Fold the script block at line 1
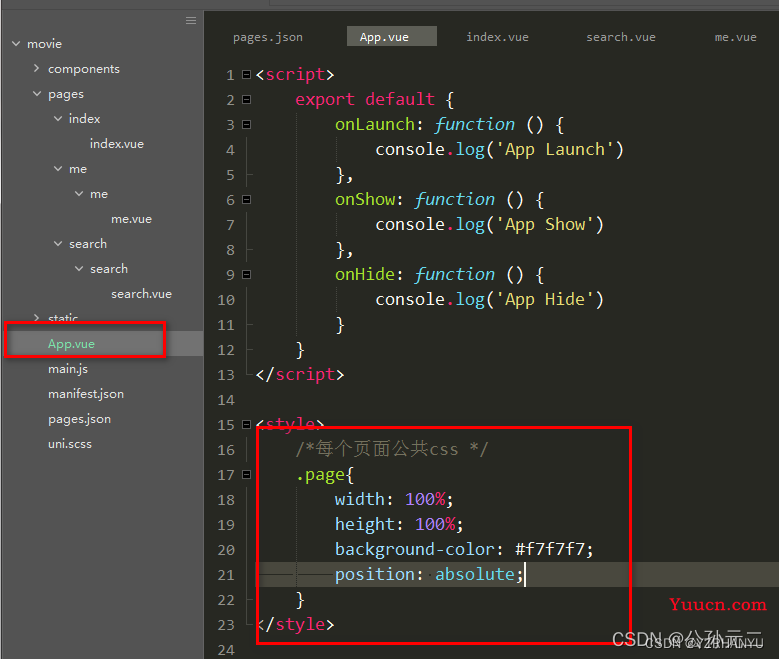The height and width of the screenshot is (659, 779). point(246,75)
